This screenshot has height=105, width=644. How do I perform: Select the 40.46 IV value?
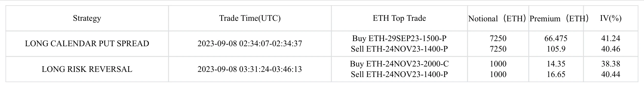(610, 49)
